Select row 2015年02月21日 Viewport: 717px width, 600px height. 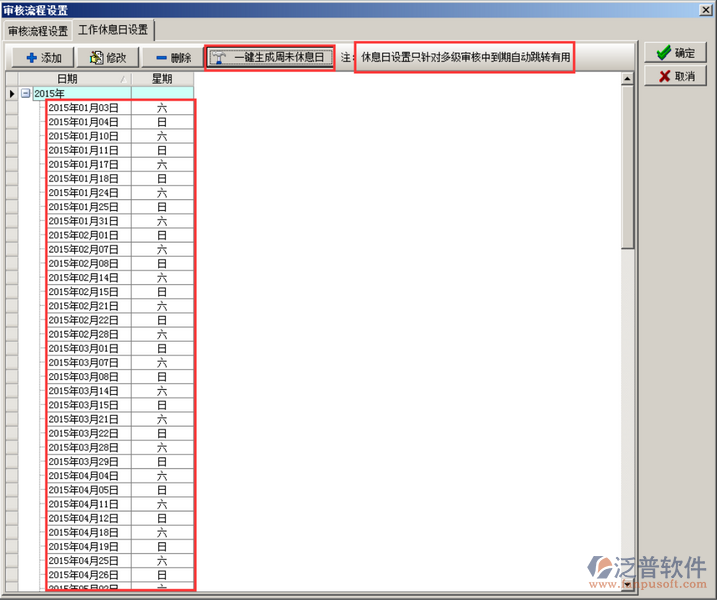(x=120, y=306)
